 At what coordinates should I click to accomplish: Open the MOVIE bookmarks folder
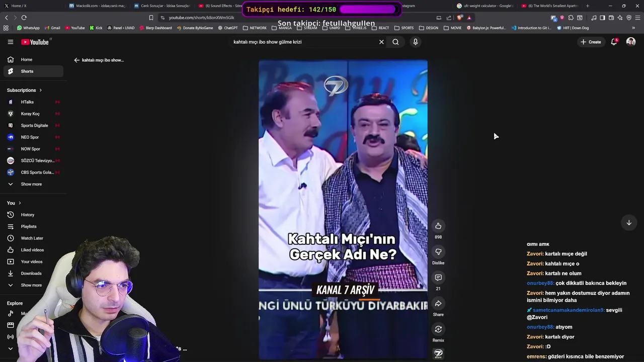click(452, 28)
